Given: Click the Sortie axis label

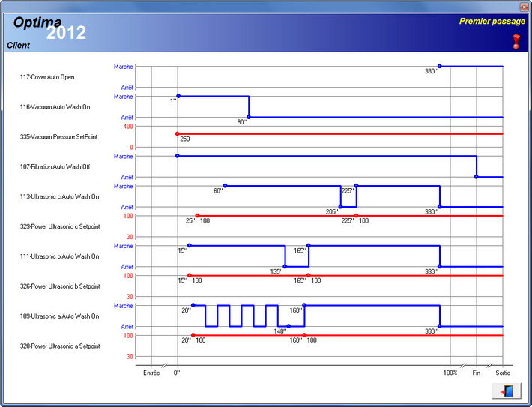Looking at the screenshot, I should click(503, 373).
